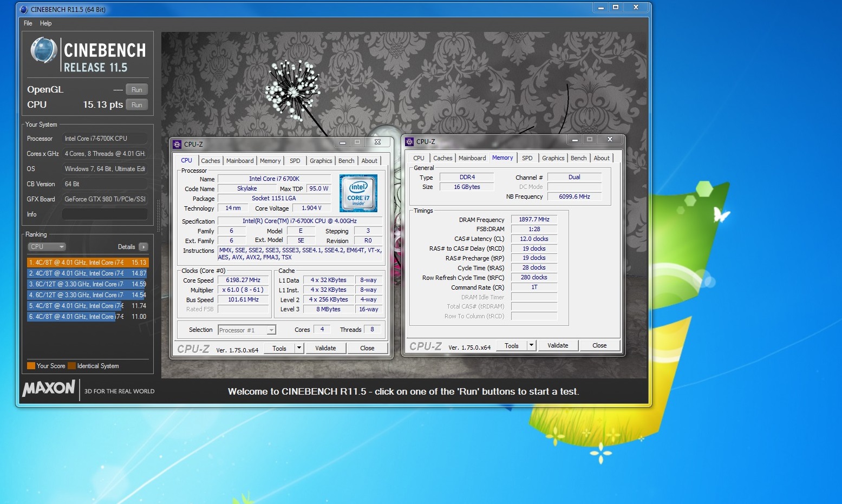Viewport: 842px width, 504px height.
Task: Select ranking entry with score 11.00
Action: tap(87, 317)
